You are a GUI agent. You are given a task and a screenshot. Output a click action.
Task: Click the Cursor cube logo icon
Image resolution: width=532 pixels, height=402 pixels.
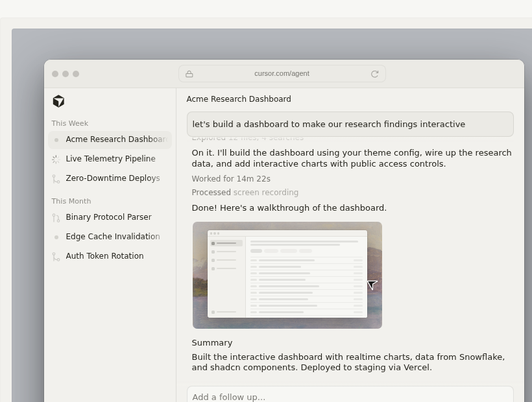58,101
